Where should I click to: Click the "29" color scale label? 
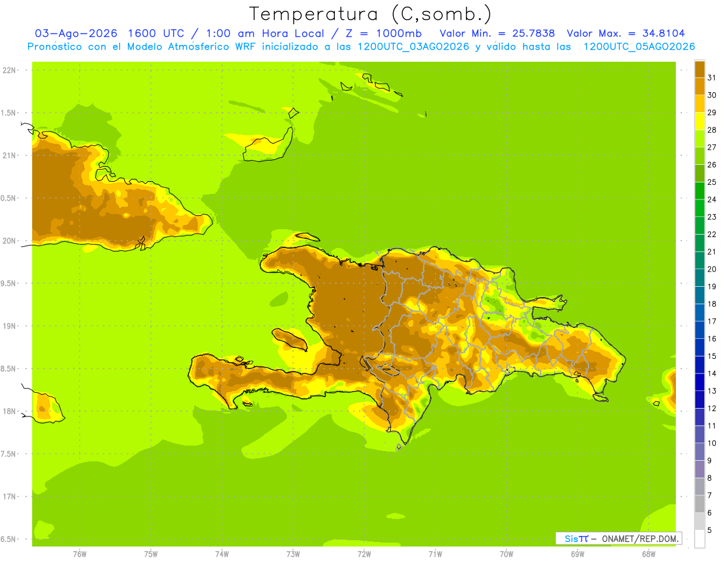coord(712,112)
